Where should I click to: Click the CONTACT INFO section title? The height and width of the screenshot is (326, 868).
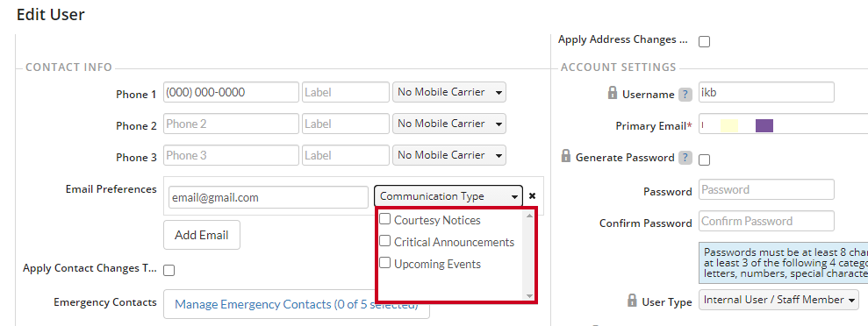click(68, 67)
